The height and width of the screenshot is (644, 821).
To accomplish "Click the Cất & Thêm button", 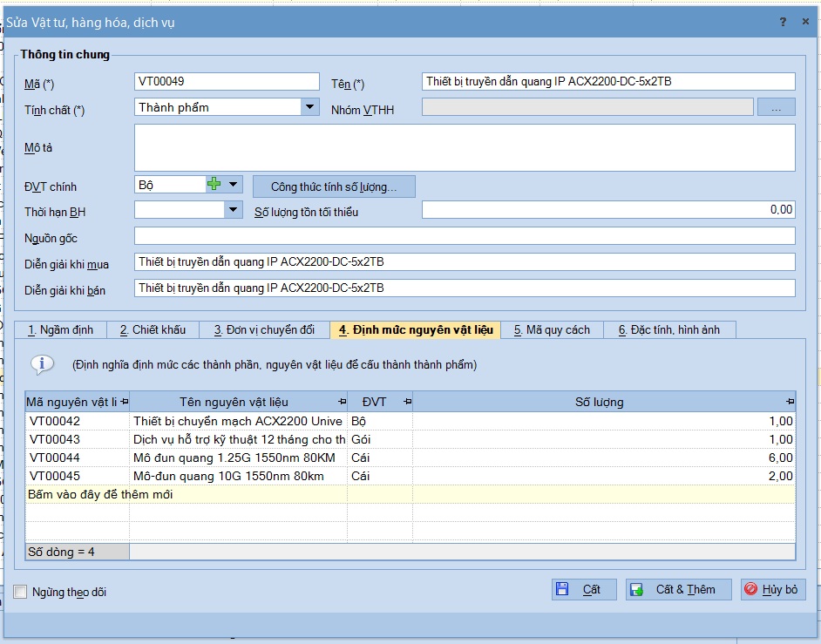I will click(x=679, y=590).
